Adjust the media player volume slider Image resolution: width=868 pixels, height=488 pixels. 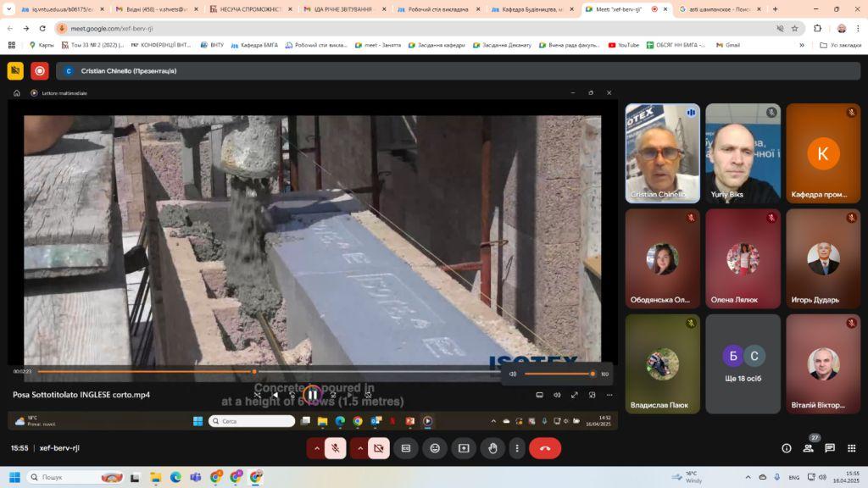[559, 374]
